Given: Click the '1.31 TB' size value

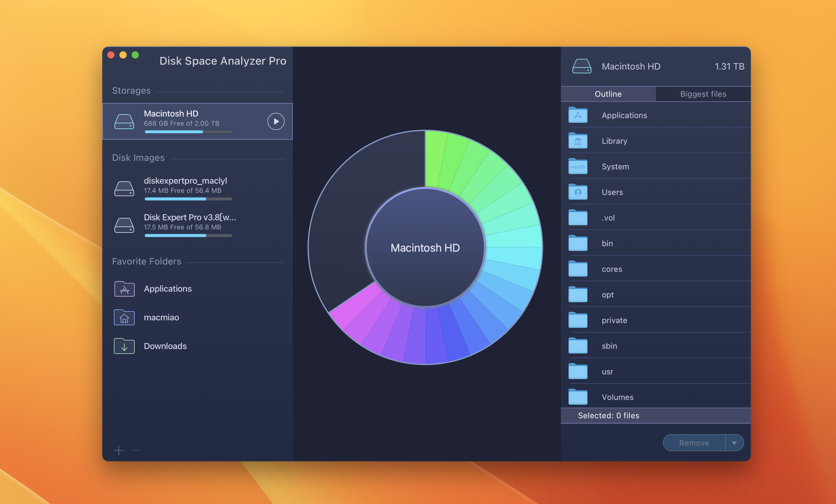Looking at the screenshot, I should click(729, 67).
